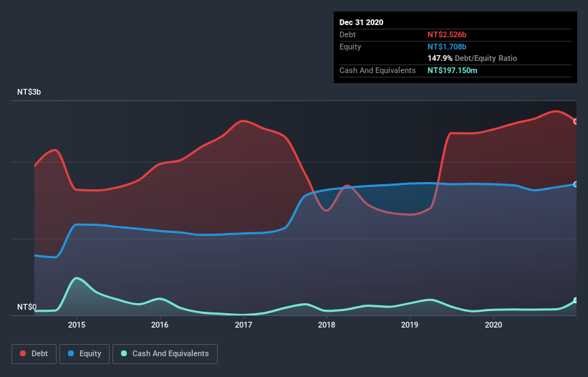Click the 2018 x-axis label
The width and height of the screenshot is (588, 377).
[327, 325]
